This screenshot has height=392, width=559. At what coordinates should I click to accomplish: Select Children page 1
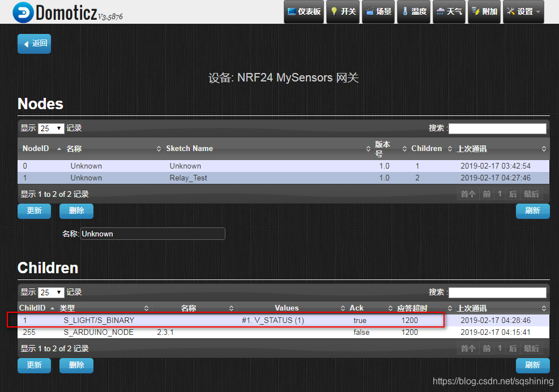click(x=500, y=348)
